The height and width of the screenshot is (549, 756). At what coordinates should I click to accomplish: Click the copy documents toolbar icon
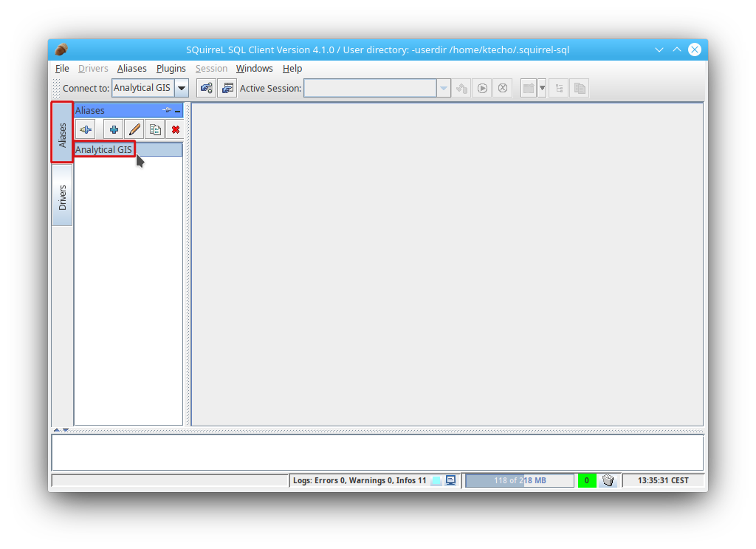tap(580, 88)
